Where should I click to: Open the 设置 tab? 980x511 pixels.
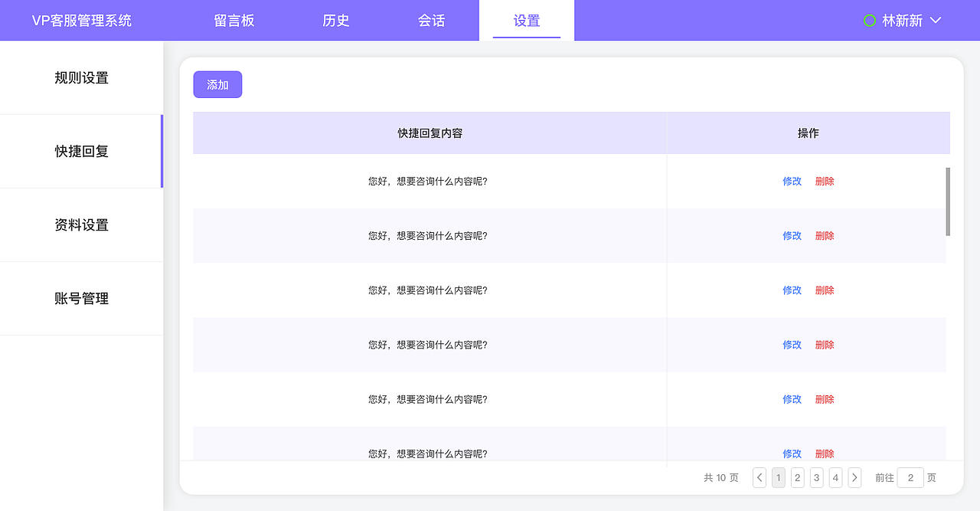[x=526, y=21]
